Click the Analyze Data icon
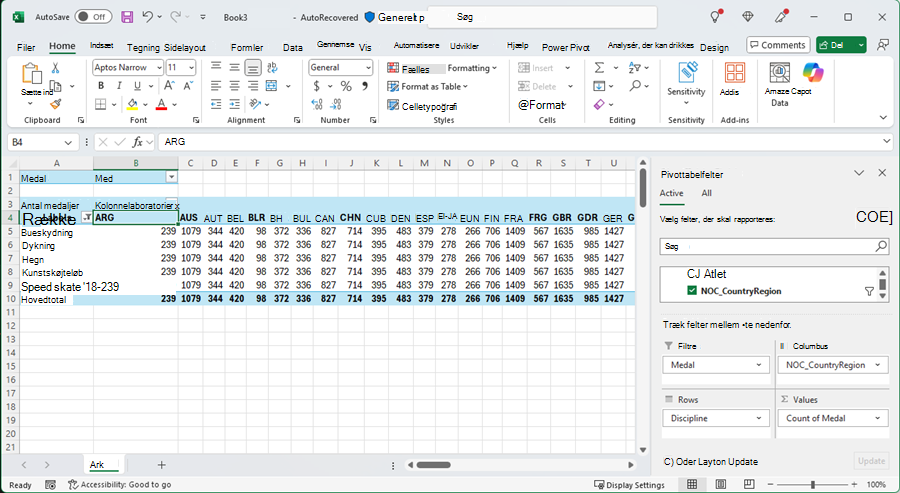 tap(779, 85)
